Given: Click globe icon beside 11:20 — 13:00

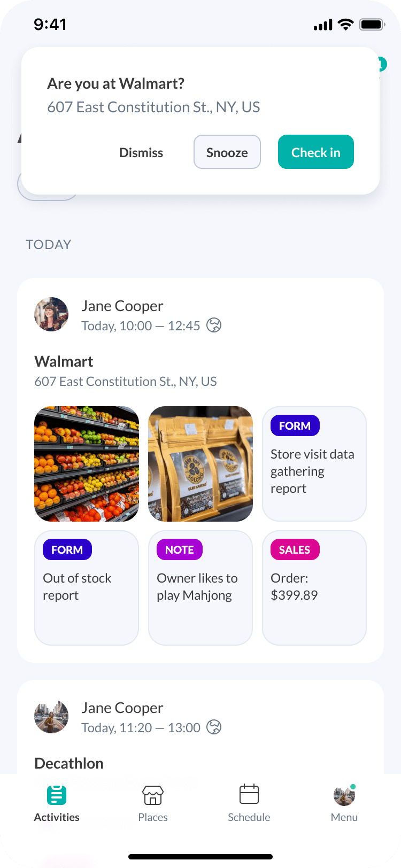Looking at the screenshot, I should (214, 727).
